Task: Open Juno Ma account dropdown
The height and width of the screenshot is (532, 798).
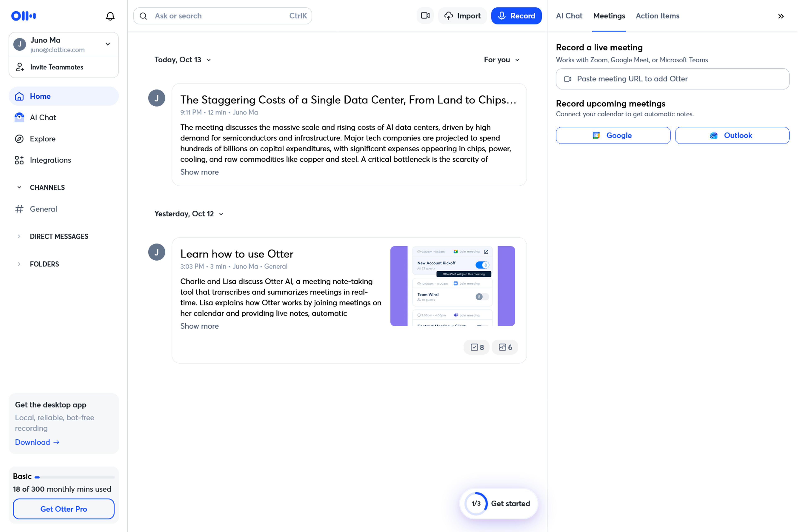Action: point(64,44)
